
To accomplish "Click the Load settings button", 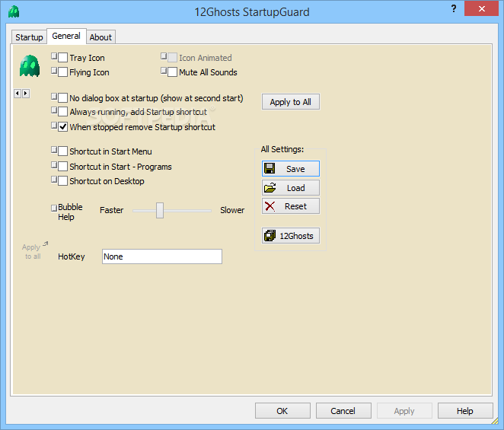I will point(291,188).
